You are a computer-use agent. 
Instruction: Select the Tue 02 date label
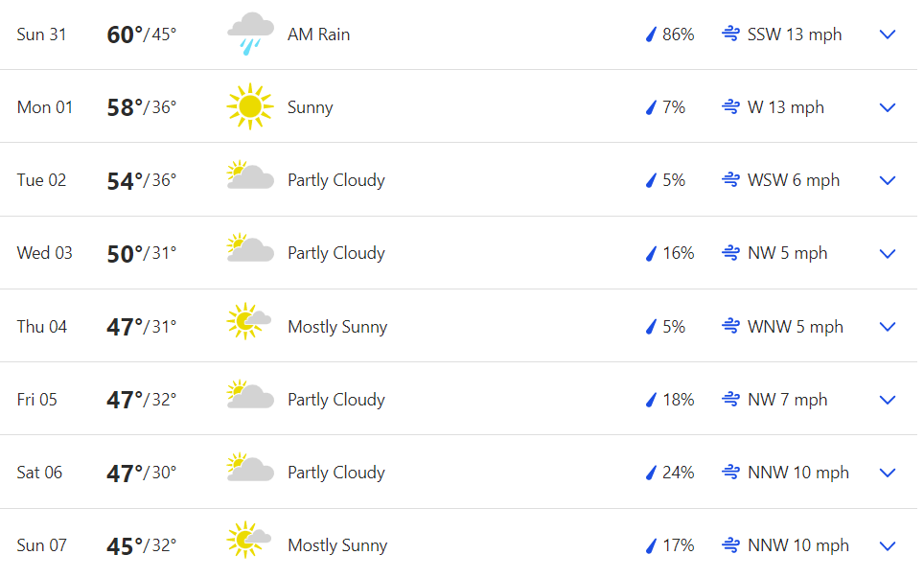pyautogui.click(x=41, y=180)
